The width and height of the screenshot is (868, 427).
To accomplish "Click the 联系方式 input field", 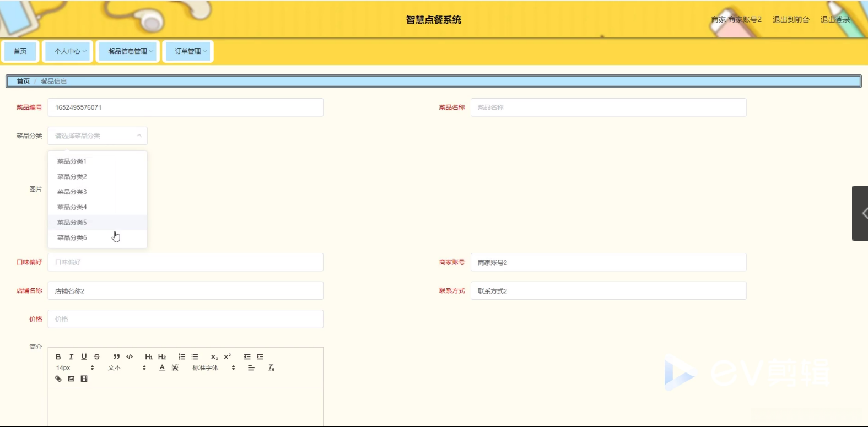I will pos(608,291).
